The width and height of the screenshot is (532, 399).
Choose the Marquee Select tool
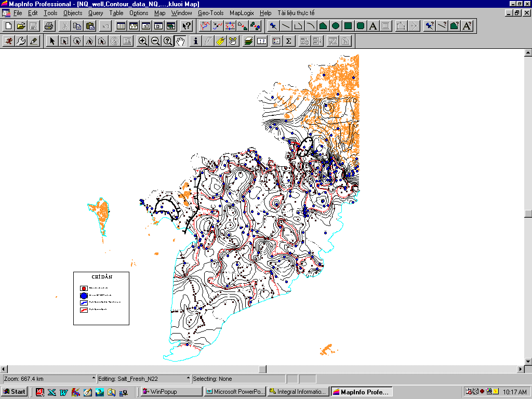tap(64, 41)
